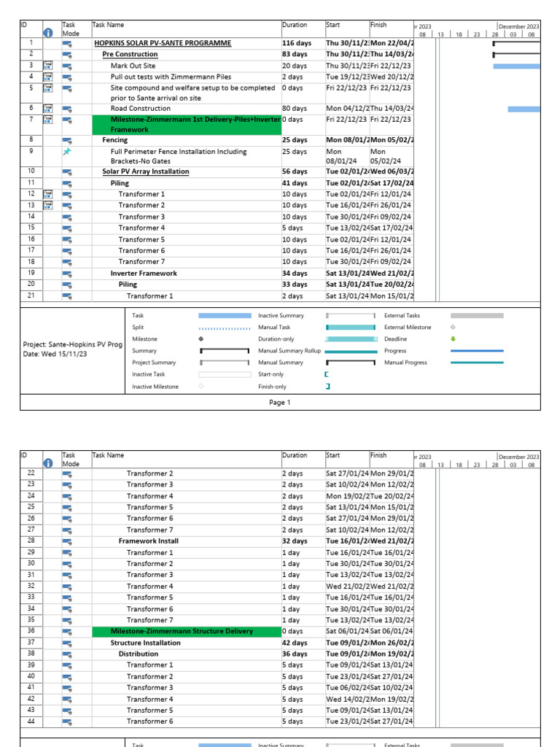Click the task mode icon in row 1
Screen dimensions: 560x747
point(66,44)
